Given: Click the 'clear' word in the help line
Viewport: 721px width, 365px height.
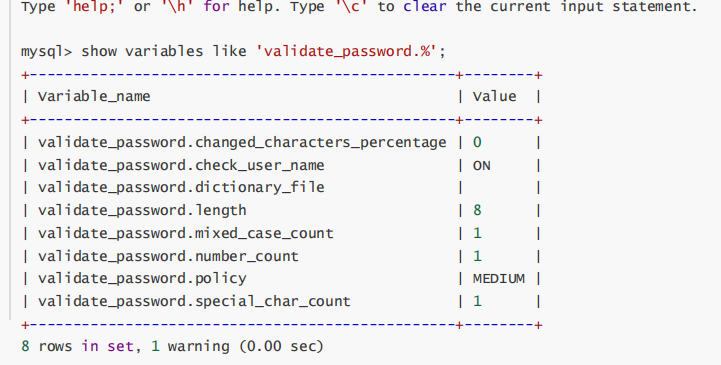Looking at the screenshot, I should click(x=424, y=7).
